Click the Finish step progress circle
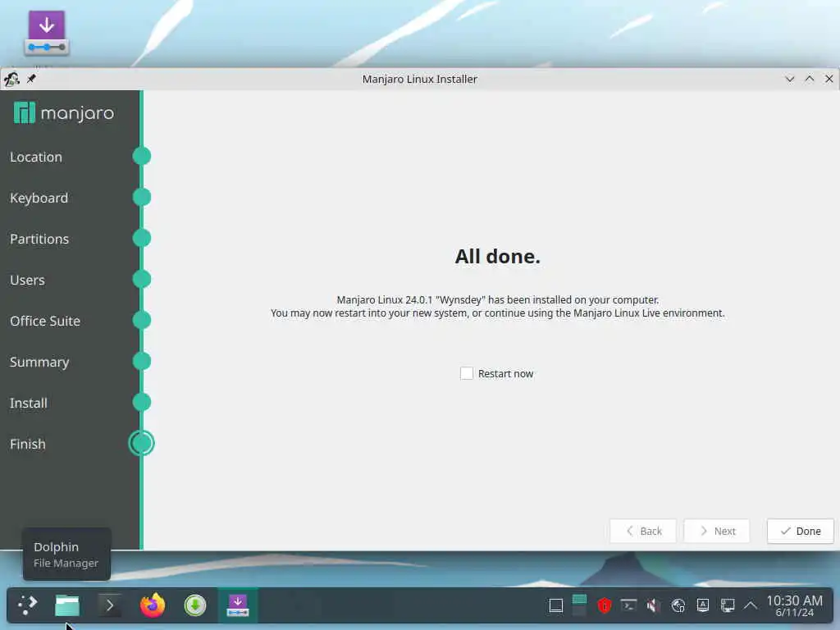840x630 pixels. (x=141, y=444)
